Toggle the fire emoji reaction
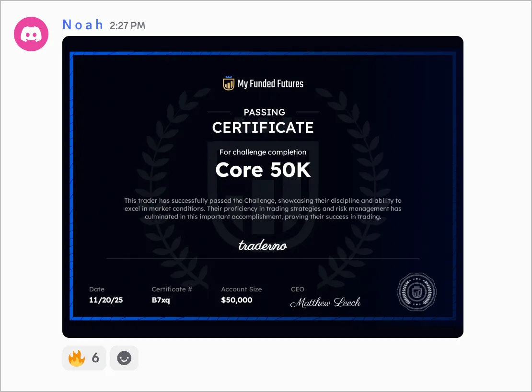The width and height of the screenshot is (532, 392). 84,358
